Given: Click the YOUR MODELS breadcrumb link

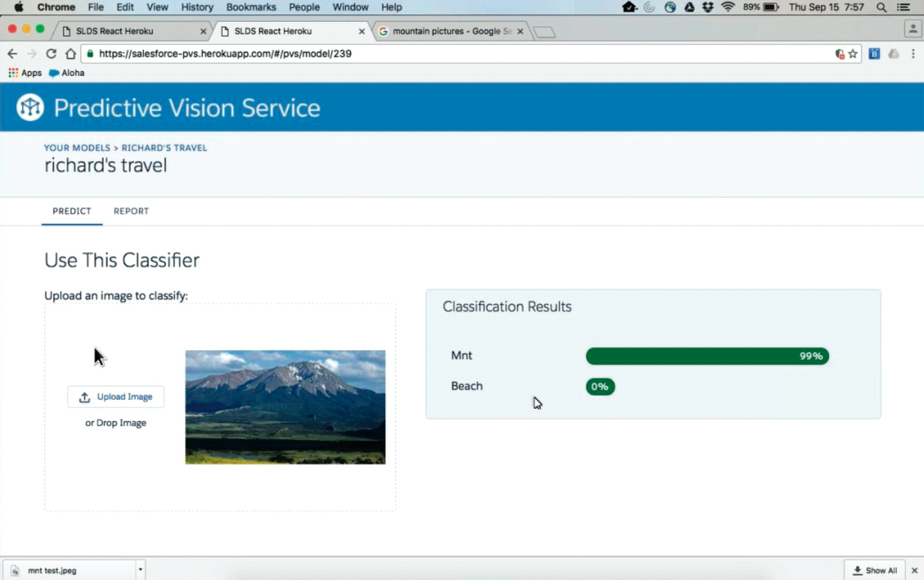Looking at the screenshot, I should tap(77, 148).
